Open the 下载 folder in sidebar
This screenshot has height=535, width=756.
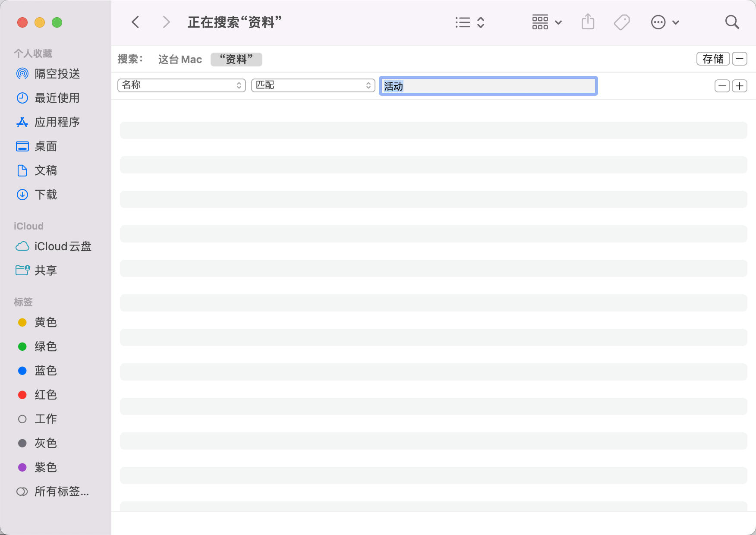pyautogui.click(x=46, y=195)
